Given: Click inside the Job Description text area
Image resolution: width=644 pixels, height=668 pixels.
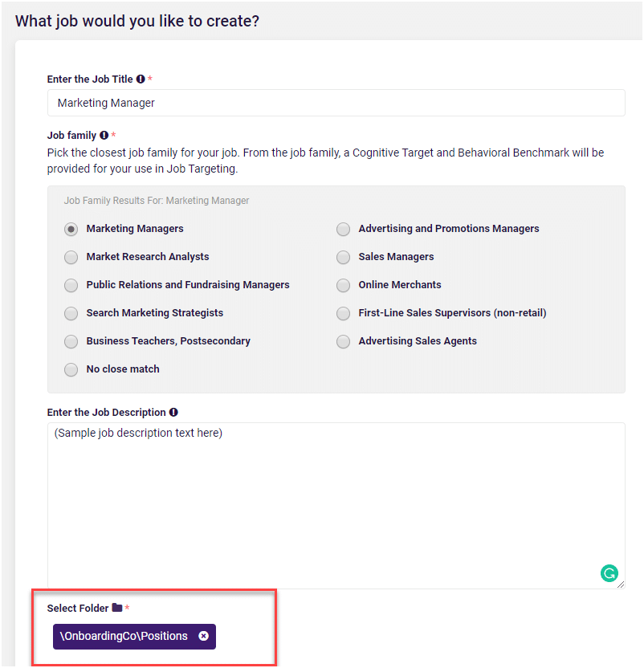Looking at the screenshot, I should point(336,505).
